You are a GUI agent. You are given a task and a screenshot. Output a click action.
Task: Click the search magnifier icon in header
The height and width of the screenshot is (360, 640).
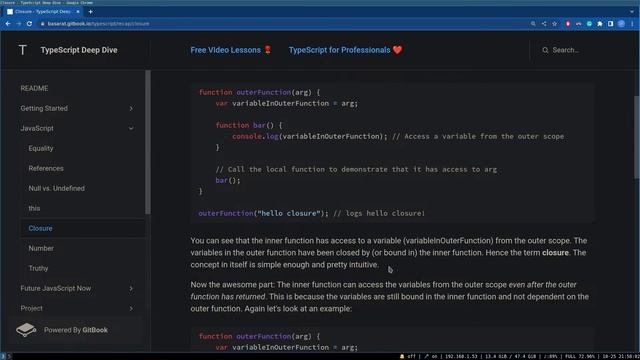545,50
